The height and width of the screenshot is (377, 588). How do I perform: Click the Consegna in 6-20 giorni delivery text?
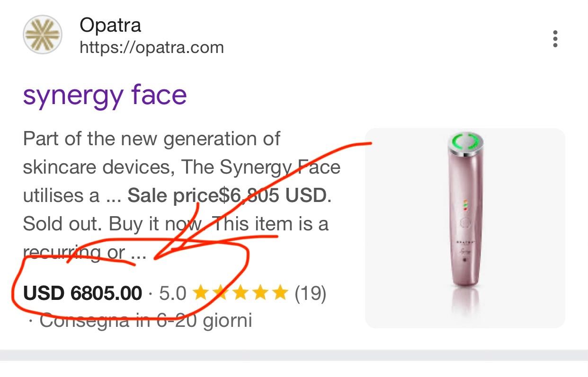[x=146, y=321]
